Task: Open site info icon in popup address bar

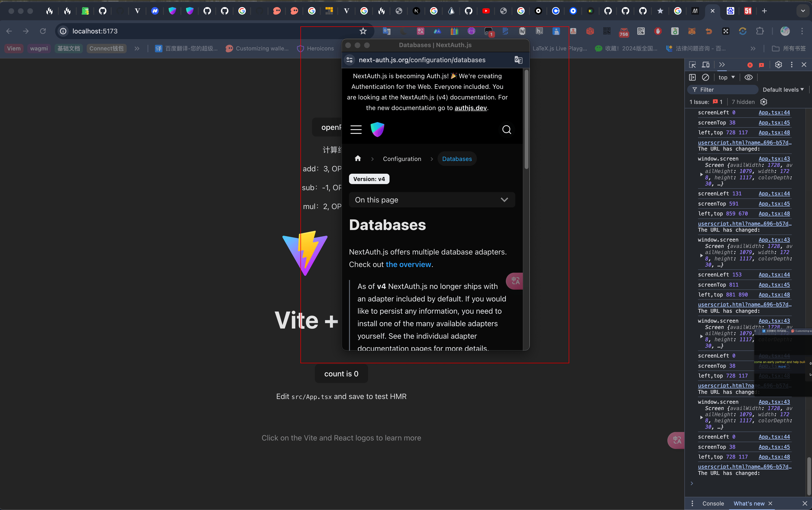Action: coord(349,60)
